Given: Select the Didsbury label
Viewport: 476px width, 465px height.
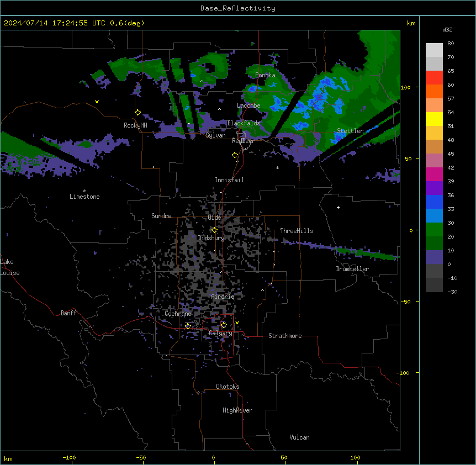Looking at the screenshot, I should coord(211,238).
